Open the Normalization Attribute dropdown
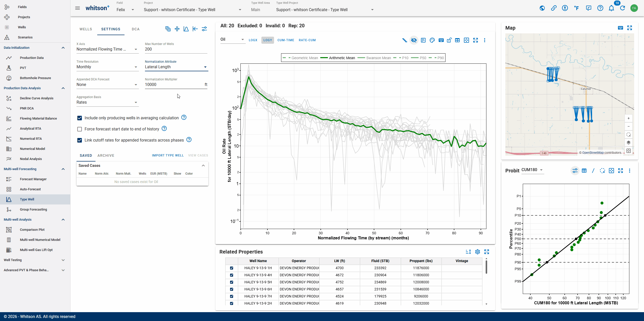Viewport: 644px width, 321px height. point(176,67)
